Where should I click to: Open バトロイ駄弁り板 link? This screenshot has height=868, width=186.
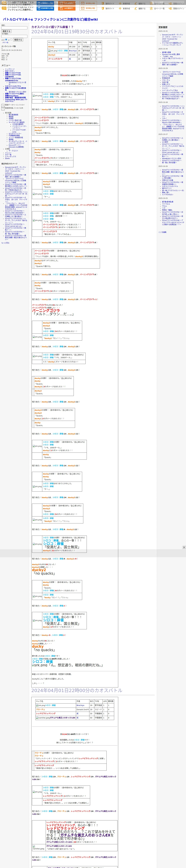tap(15, 120)
